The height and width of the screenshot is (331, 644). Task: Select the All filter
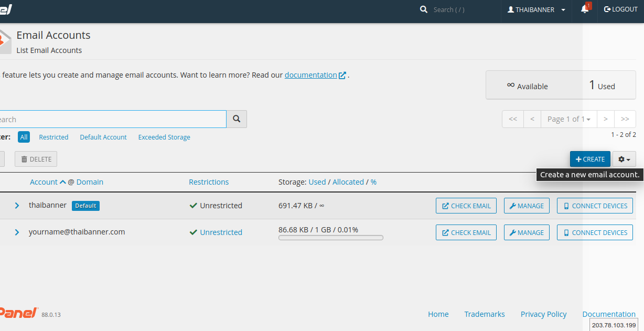(x=24, y=137)
